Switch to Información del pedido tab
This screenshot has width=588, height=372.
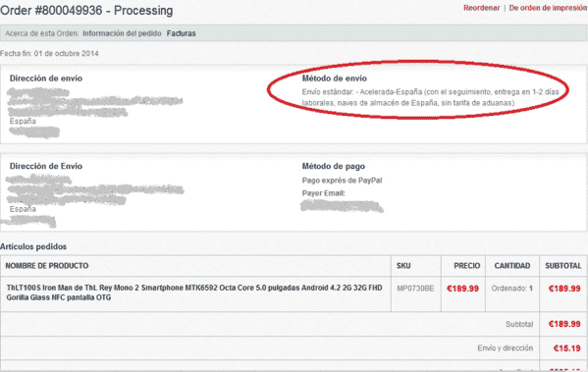click(x=122, y=33)
